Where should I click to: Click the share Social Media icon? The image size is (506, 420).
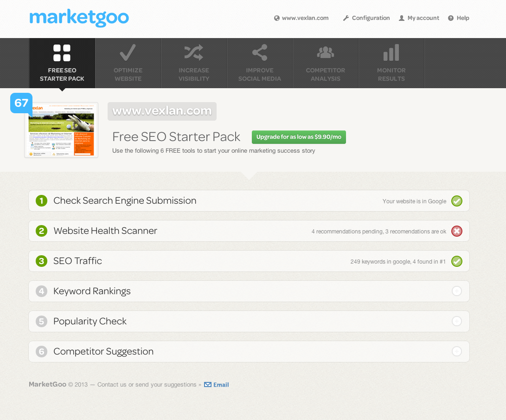click(260, 52)
